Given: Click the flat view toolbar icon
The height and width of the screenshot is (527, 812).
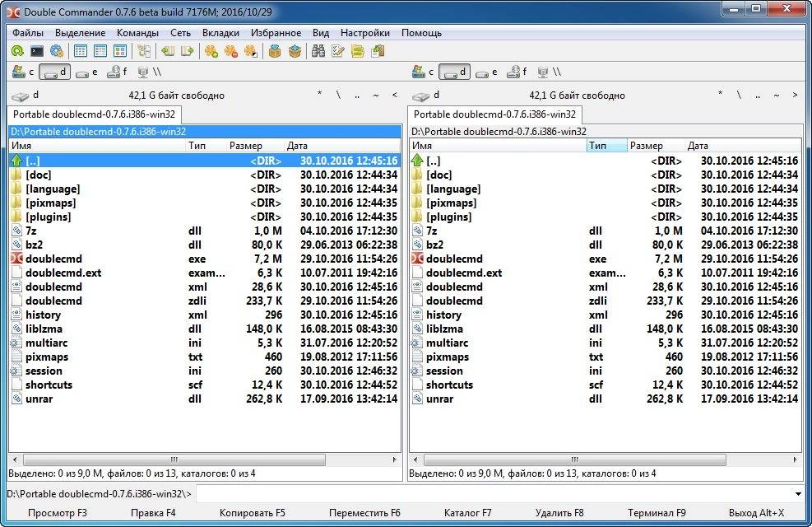Looking at the screenshot, I should click(144, 51).
